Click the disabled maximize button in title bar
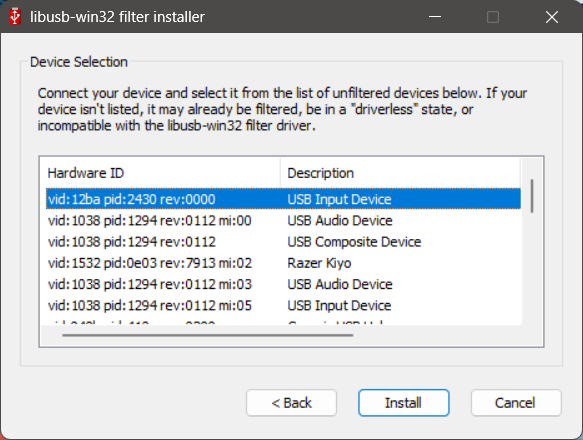 pos(493,17)
